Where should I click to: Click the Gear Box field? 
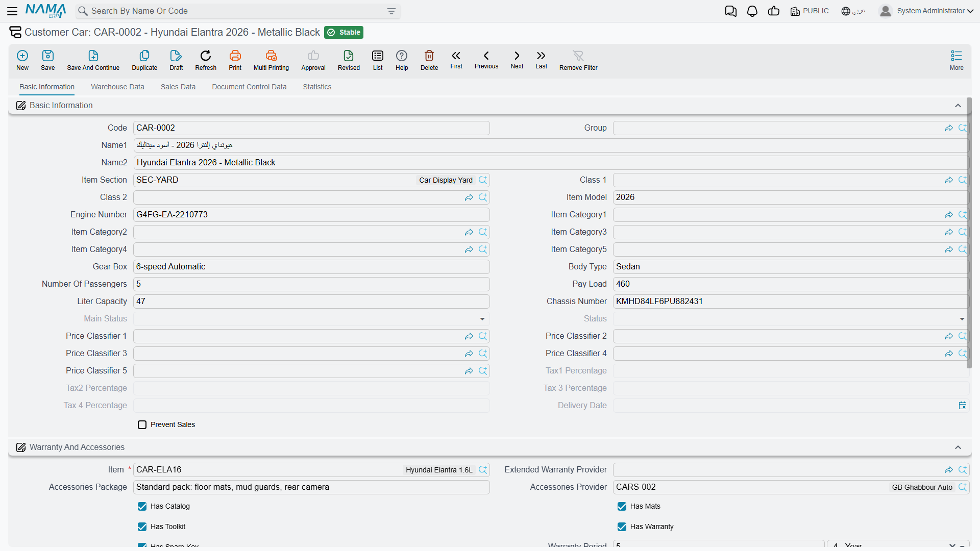pos(311,267)
